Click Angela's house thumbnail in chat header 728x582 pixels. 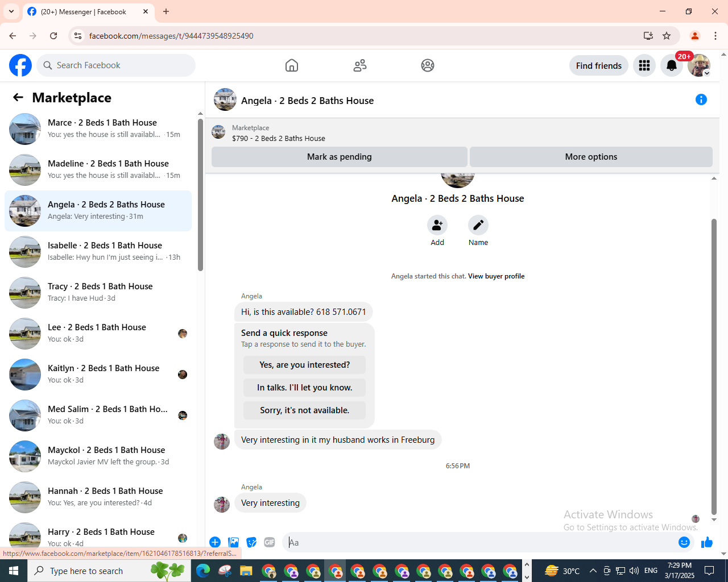tap(225, 100)
